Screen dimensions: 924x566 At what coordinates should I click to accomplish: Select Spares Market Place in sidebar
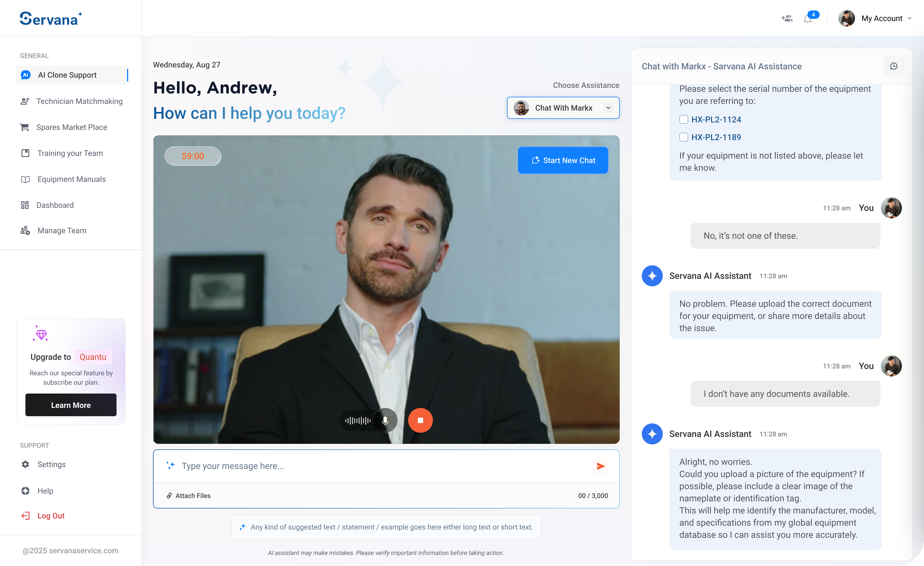coord(71,127)
